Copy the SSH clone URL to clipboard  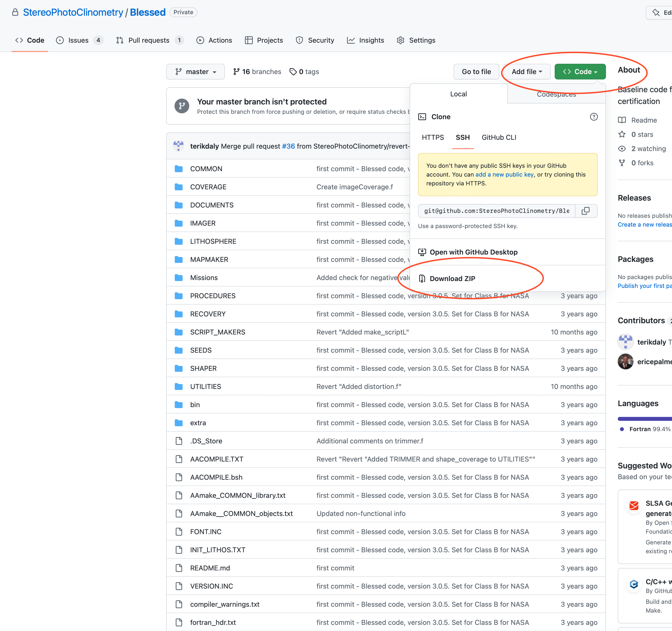coord(585,211)
